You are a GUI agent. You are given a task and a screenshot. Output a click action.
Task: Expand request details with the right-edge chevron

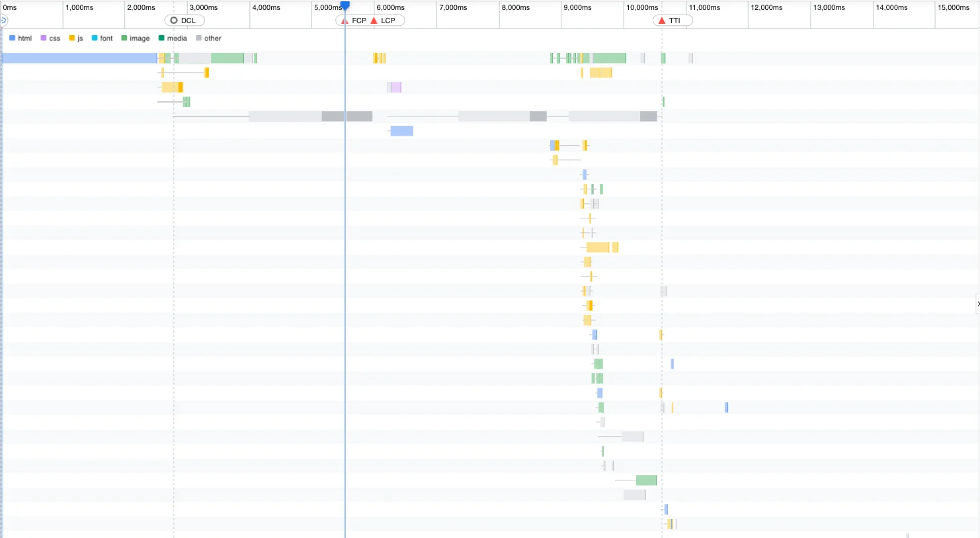977,304
